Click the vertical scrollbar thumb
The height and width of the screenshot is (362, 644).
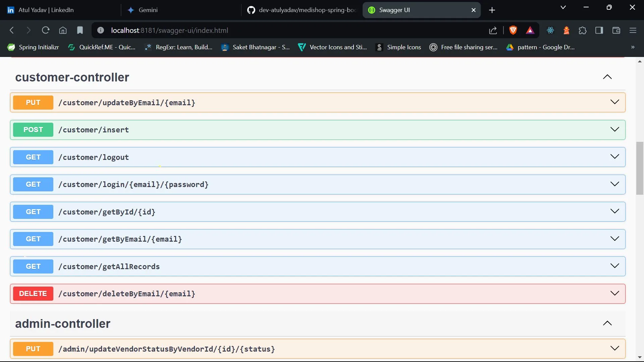pos(640,168)
